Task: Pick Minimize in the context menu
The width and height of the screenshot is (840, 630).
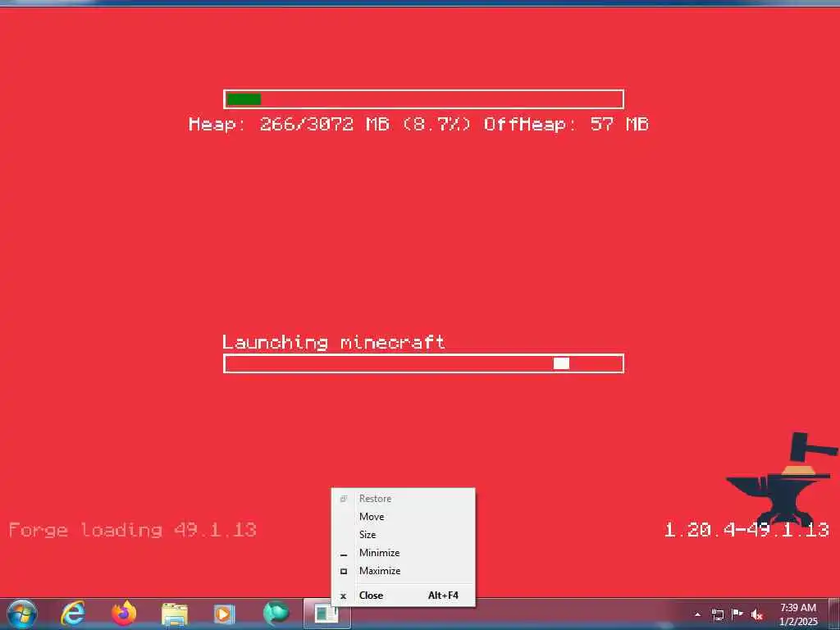Action: tap(403, 553)
